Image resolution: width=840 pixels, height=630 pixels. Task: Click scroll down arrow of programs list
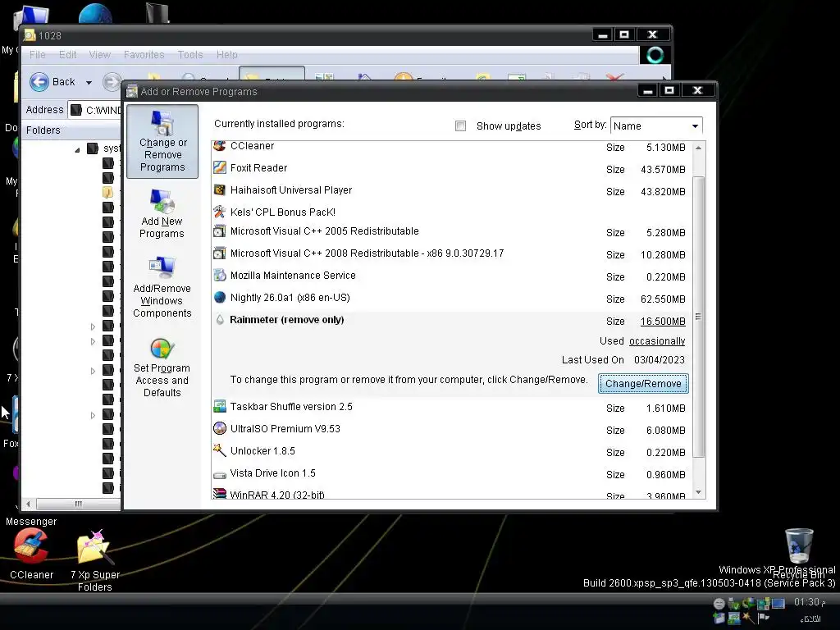coord(698,492)
